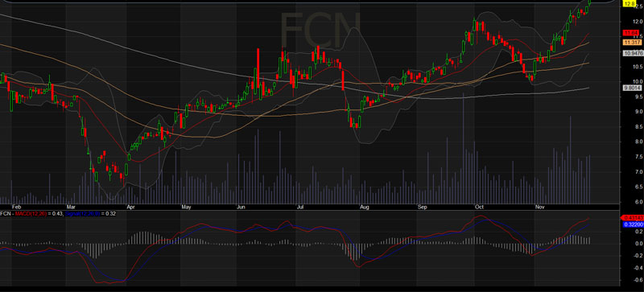
Task: Click the Nov label on the time axis
Action: pos(539,208)
